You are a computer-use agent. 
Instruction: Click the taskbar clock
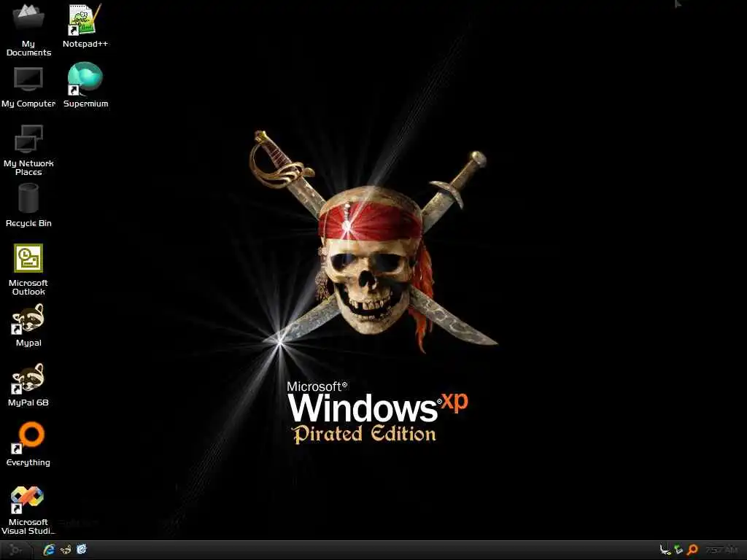(721, 550)
